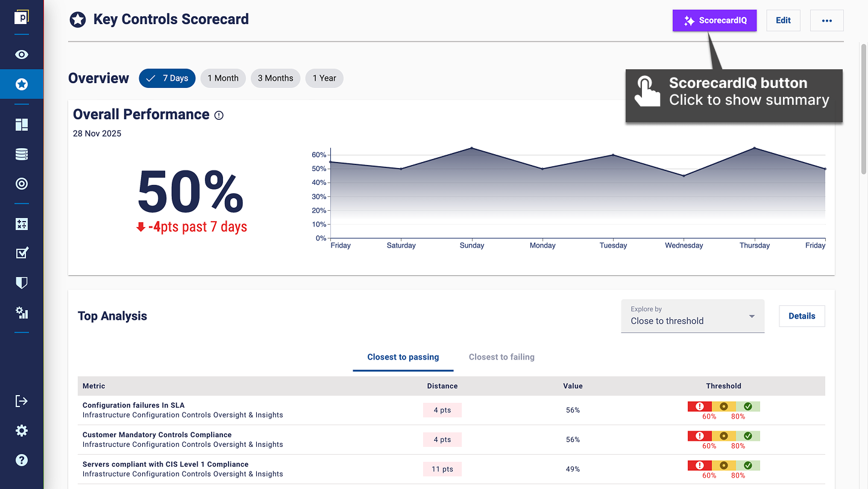Image resolution: width=868 pixels, height=489 pixels.
Task: Click the Details button
Action: 802,316
